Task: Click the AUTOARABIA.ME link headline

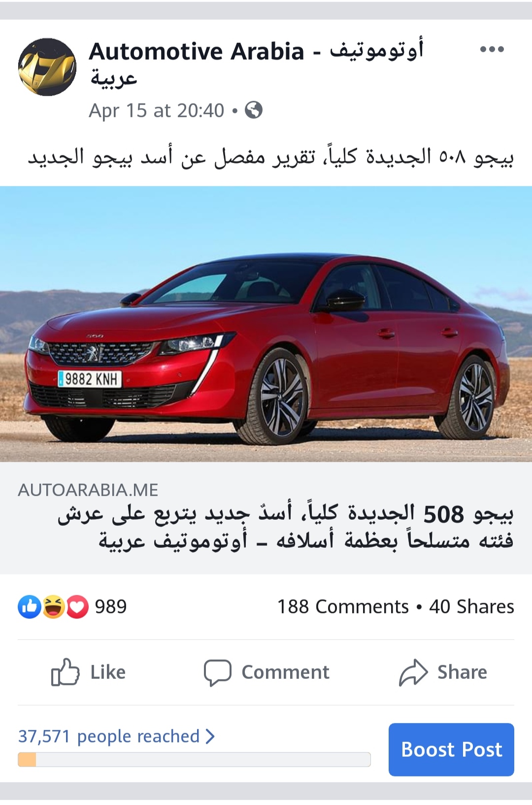Action: [286, 527]
